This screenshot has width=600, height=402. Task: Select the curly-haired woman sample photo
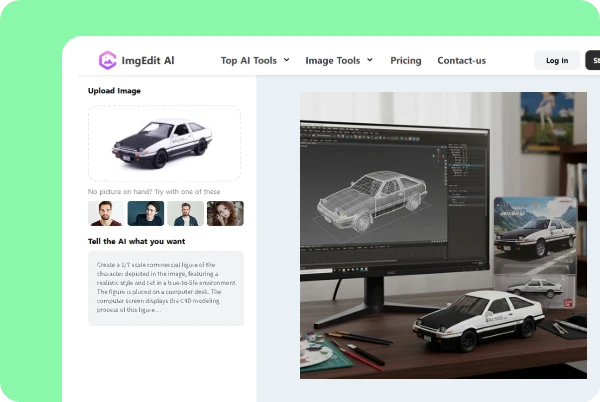click(x=225, y=213)
